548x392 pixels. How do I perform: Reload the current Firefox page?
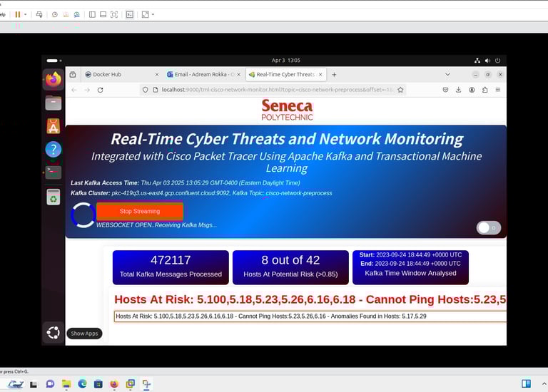[x=101, y=90]
